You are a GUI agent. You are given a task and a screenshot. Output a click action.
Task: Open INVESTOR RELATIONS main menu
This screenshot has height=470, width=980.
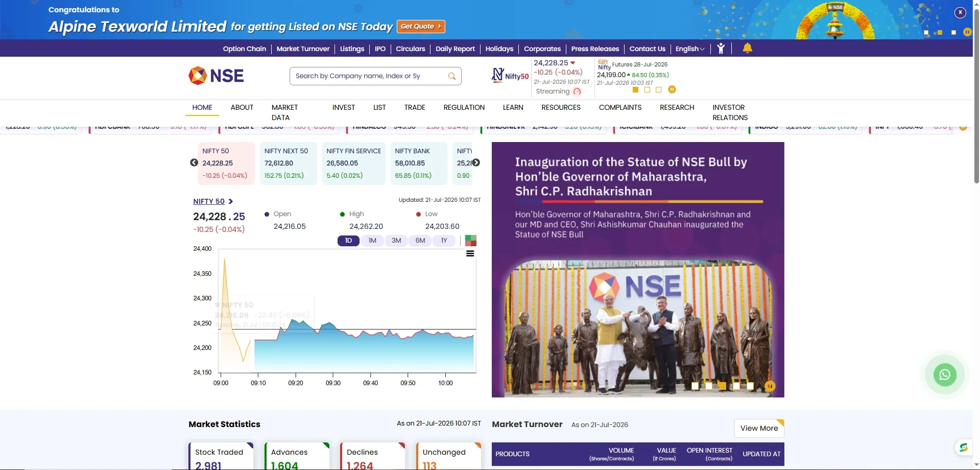click(730, 112)
